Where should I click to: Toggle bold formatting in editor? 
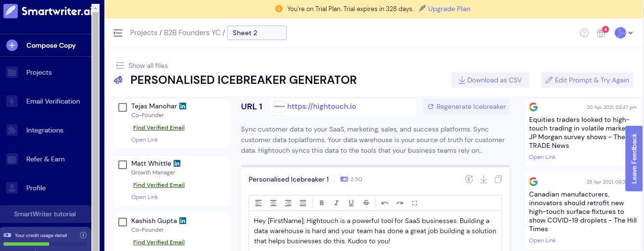click(322, 203)
